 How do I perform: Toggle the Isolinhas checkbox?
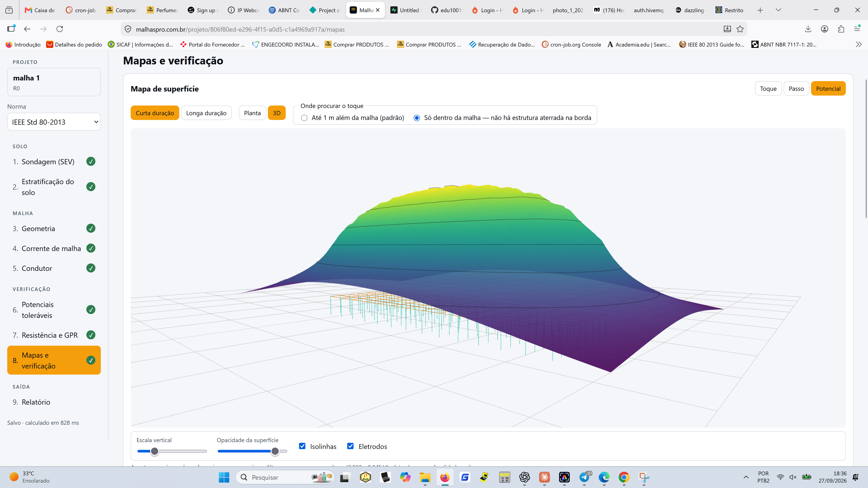pos(302,446)
